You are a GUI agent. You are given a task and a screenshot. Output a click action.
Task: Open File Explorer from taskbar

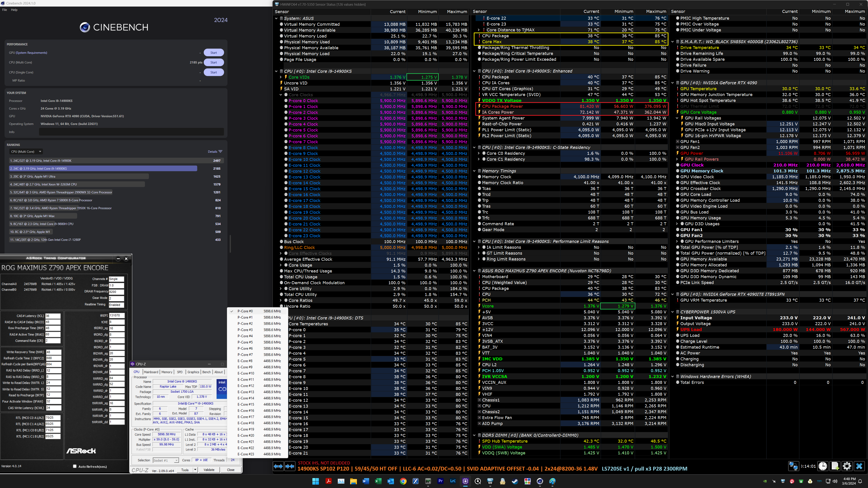[x=353, y=481]
